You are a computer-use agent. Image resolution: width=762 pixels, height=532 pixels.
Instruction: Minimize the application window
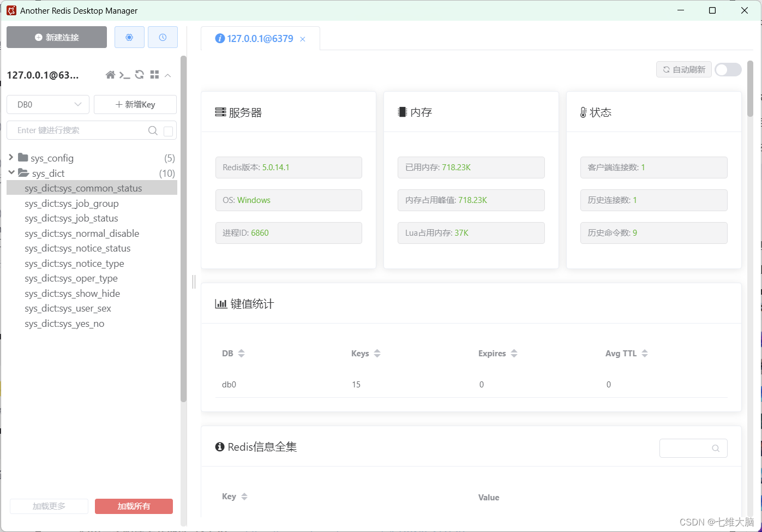(x=681, y=10)
